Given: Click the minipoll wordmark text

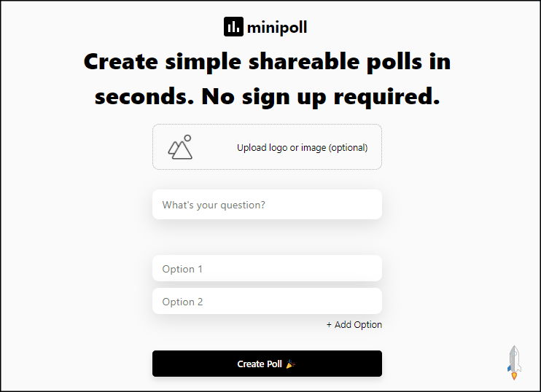Looking at the screenshot, I should point(276,28).
